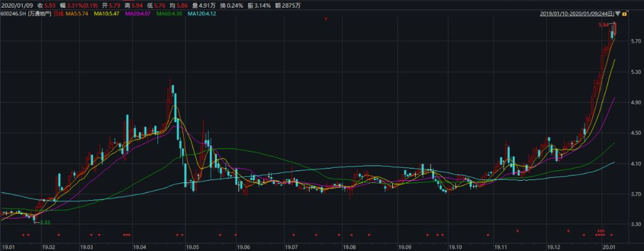Click the 3.33 low price marker
Image resolution: width=644 pixels, height=251 pixels.
tap(44, 222)
